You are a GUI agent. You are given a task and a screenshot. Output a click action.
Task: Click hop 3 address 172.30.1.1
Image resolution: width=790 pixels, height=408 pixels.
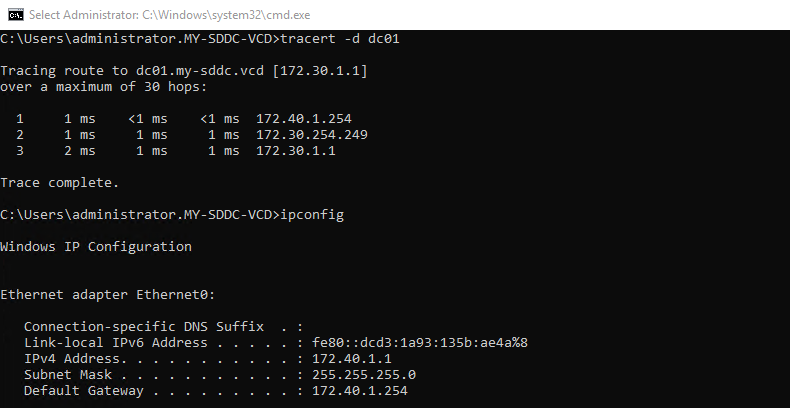296,151
